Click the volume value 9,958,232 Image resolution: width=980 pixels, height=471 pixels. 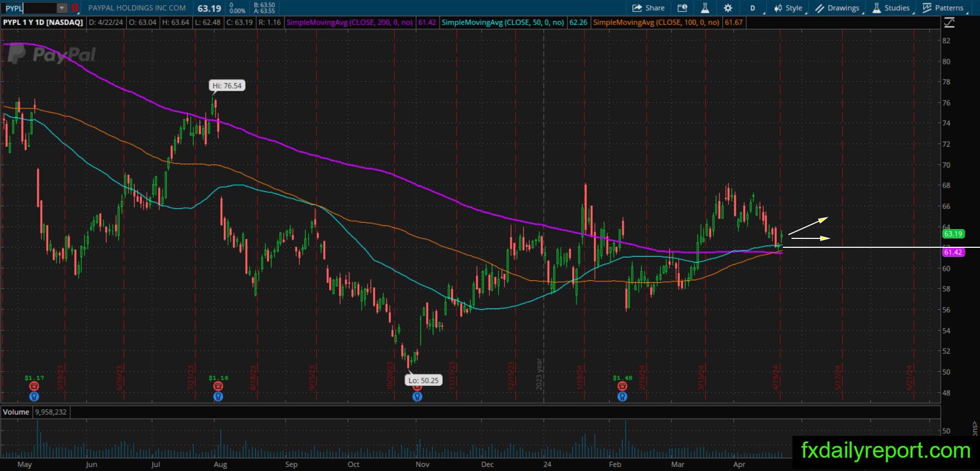click(x=51, y=412)
